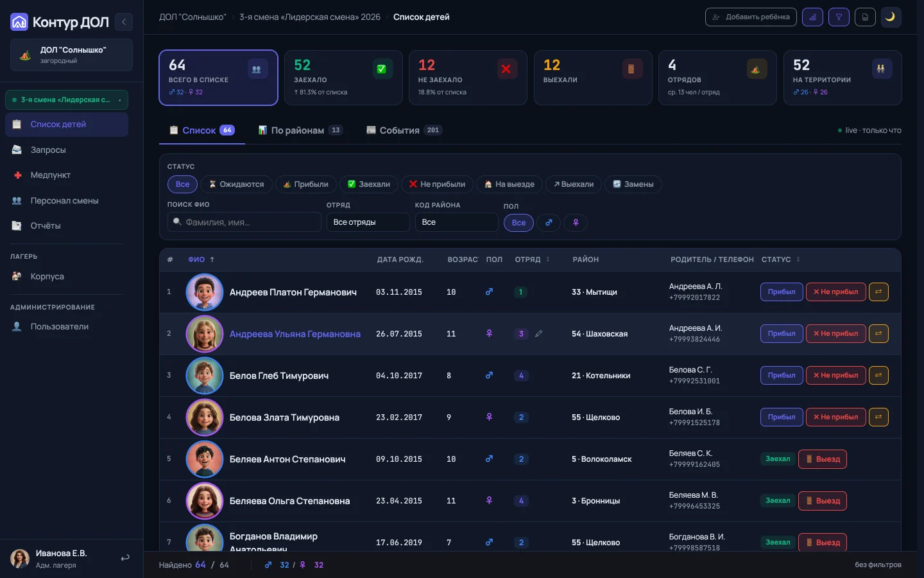The height and width of the screenshot is (578, 924).
Task: Collapse the sidebar with the chevron button
Action: tap(124, 22)
